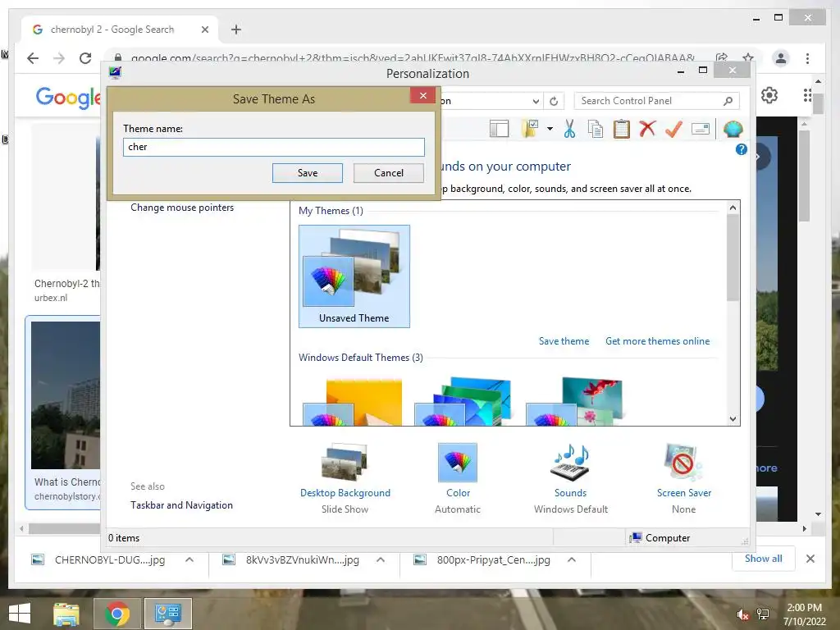Screen dimensions: 840x630
Task: Open a new Chrome tab
Action: [x=236, y=30]
